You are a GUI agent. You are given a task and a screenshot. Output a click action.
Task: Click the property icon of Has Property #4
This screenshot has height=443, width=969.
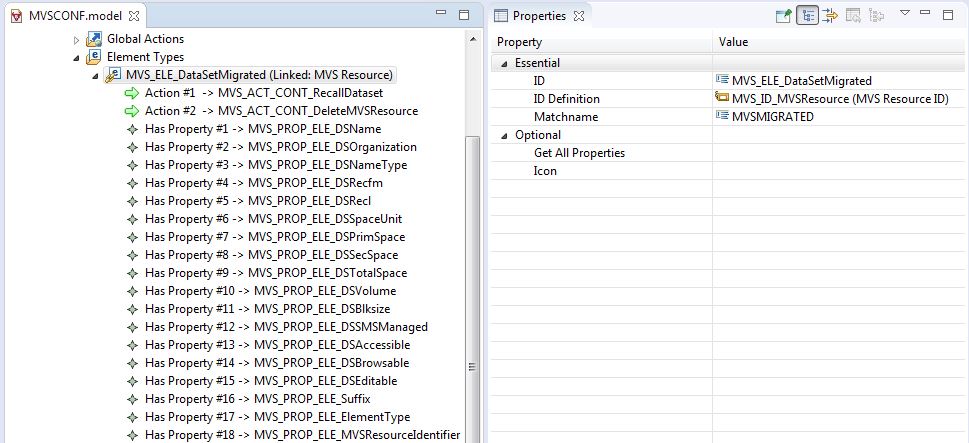point(132,183)
